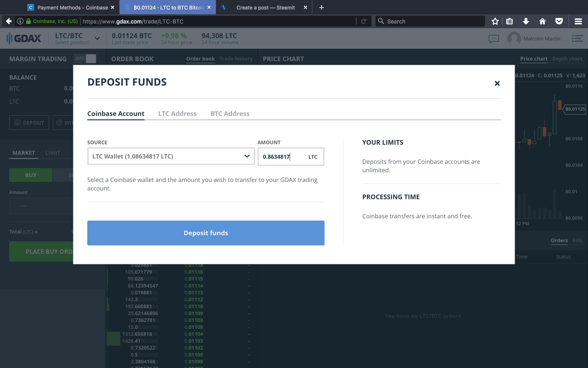Open the Fills tab
This screenshot has height=368, width=588.
pyautogui.click(x=577, y=241)
